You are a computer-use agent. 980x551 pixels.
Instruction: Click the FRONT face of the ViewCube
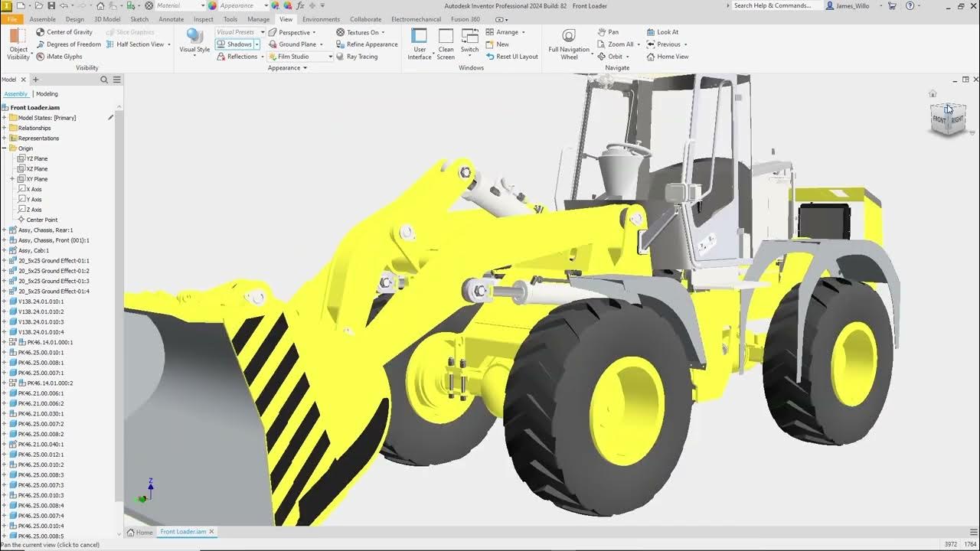point(939,120)
